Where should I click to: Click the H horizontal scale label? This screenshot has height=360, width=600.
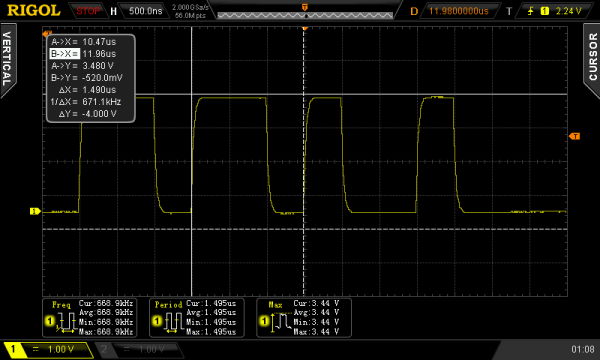tap(113, 11)
